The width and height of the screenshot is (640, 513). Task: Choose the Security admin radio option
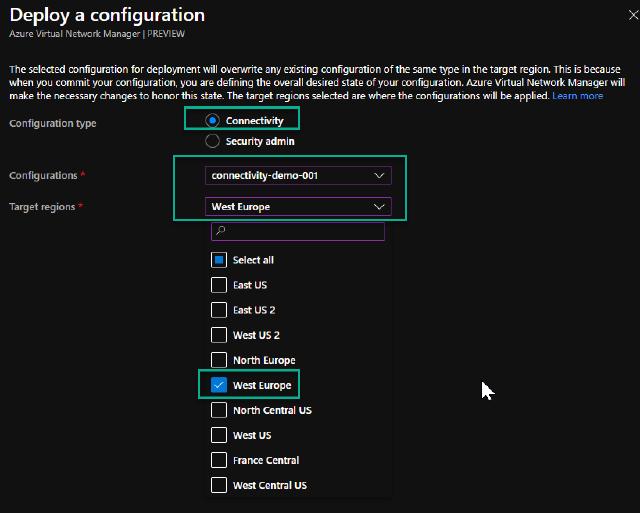click(x=213, y=142)
